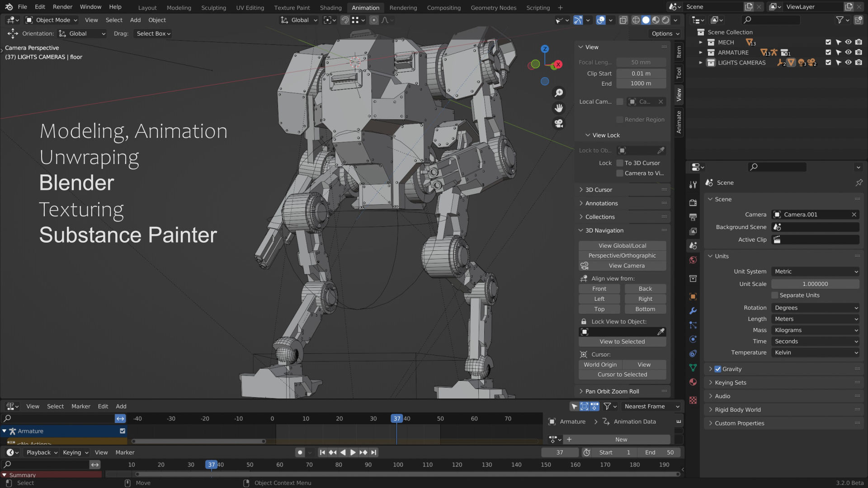Click Unit Scale value field
The width and height of the screenshot is (868, 488).
815,284
